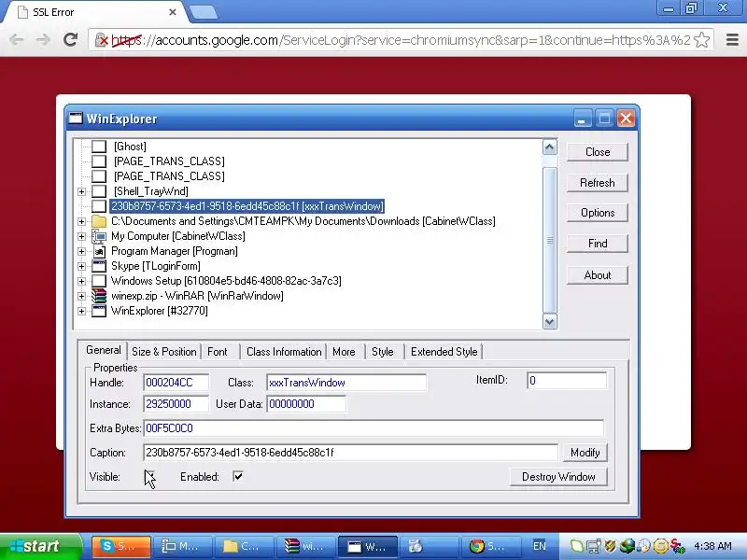Open the Options button
Screen dimensions: 747x560
pyautogui.click(x=598, y=213)
